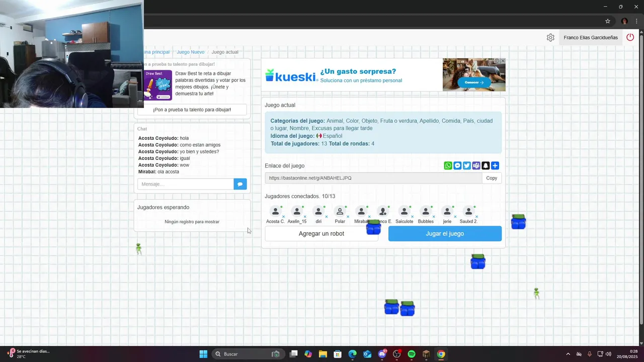Remove player Bubbles with x
This screenshot has width=644, height=362.
434,217
